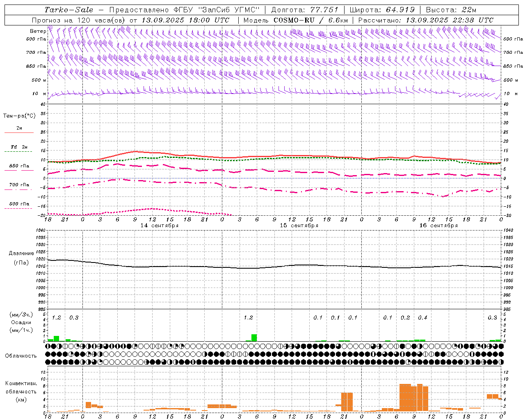Click the "Ветер" wind panel label

point(38,31)
